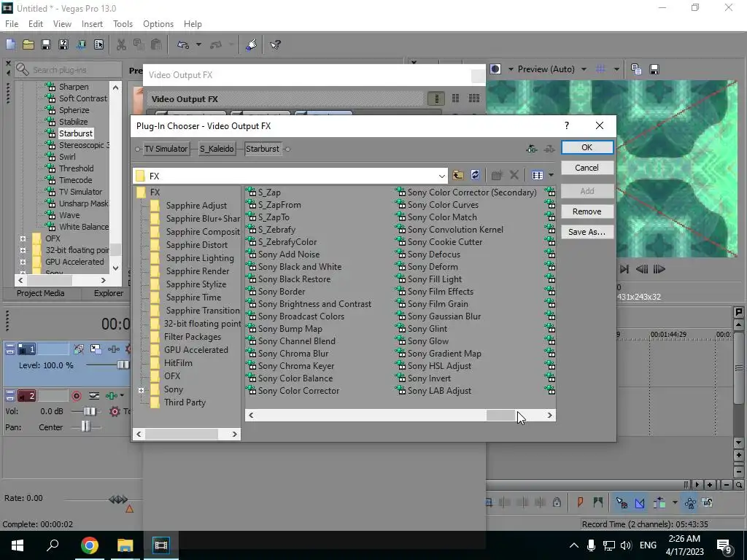
Task: Insert a marker using the orange marker icon
Action: (x=580, y=502)
